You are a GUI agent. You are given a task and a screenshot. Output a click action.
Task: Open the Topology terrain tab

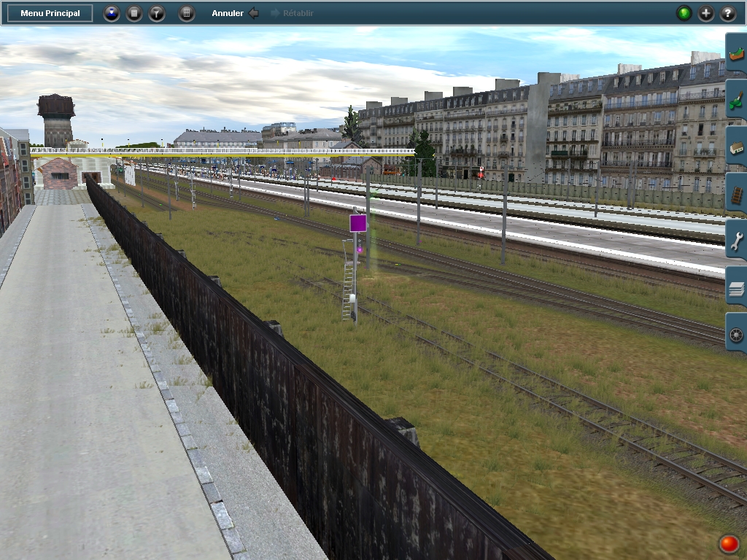point(736,53)
